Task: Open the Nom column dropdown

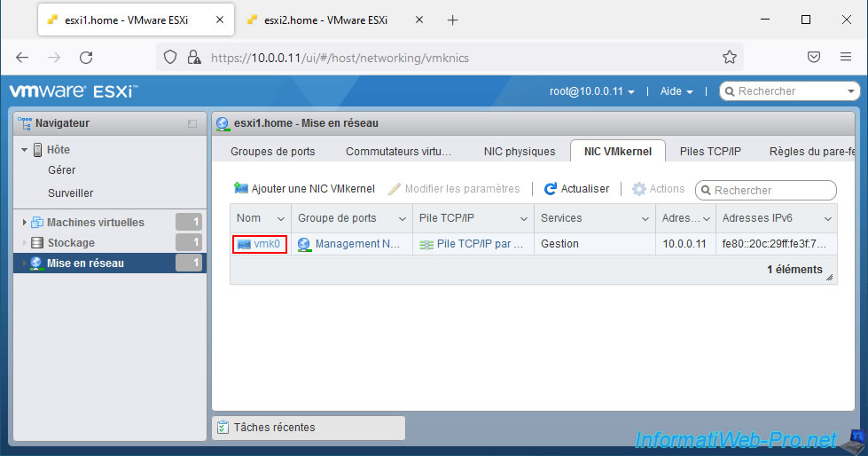Action: (x=281, y=219)
